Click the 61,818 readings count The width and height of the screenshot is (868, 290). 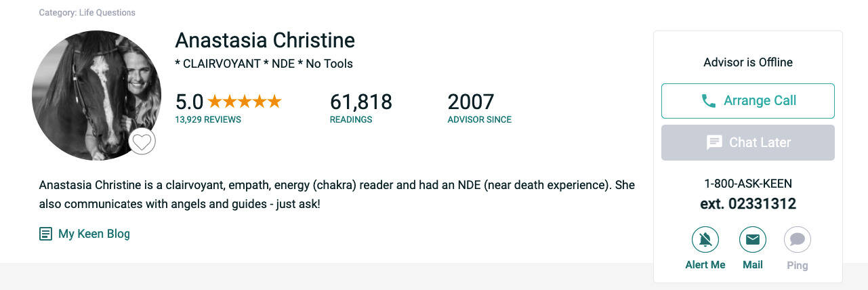(360, 102)
